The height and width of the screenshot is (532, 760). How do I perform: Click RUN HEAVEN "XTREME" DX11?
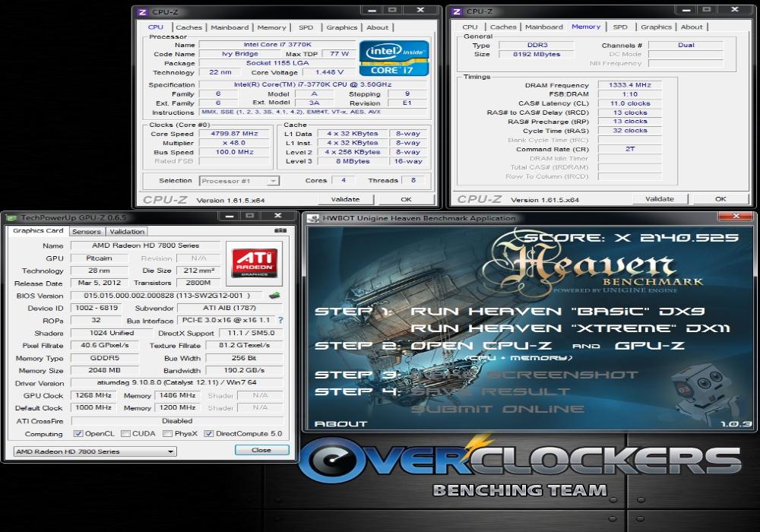pyautogui.click(x=570, y=328)
